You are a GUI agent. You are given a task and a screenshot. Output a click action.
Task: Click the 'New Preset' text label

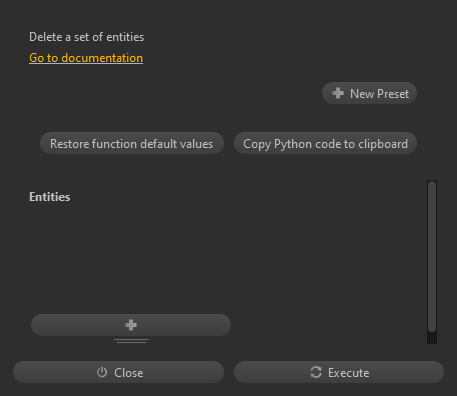pyautogui.click(x=379, y=94)
